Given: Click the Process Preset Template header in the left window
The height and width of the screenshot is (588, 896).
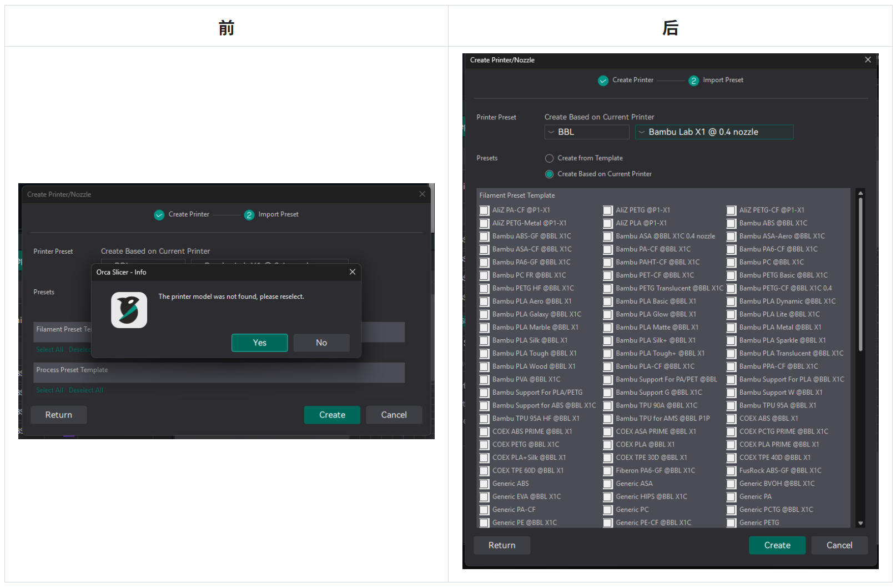Looking at the screenshot, I should tap(72, 370).
